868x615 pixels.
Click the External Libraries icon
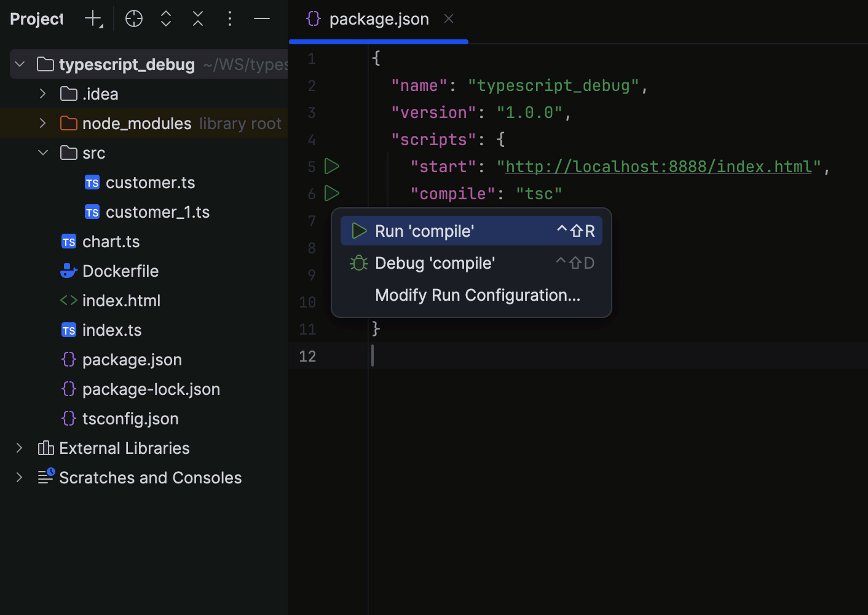coord(46,448)
